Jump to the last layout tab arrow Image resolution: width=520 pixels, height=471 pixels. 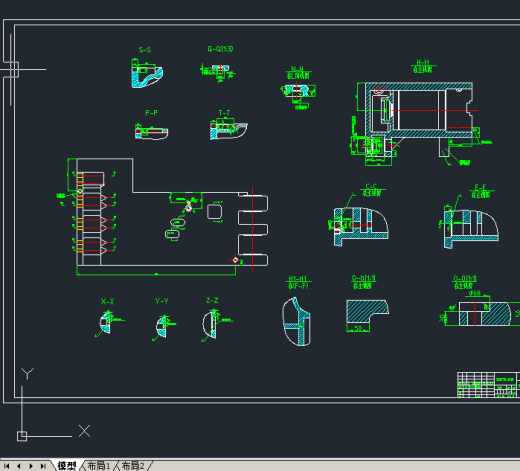point(43,466)
